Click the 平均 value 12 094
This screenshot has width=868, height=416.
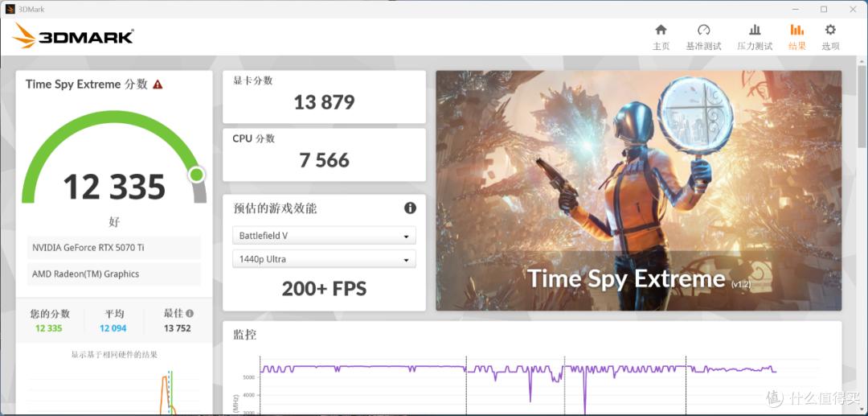[x=113, y=328]
